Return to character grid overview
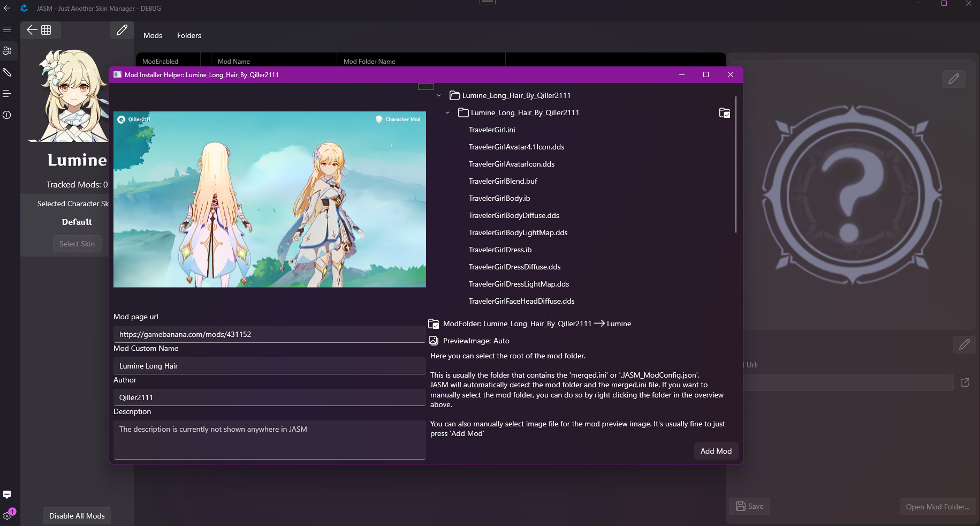The height and width of the screenshot is (526, 980). coord(40,30)
